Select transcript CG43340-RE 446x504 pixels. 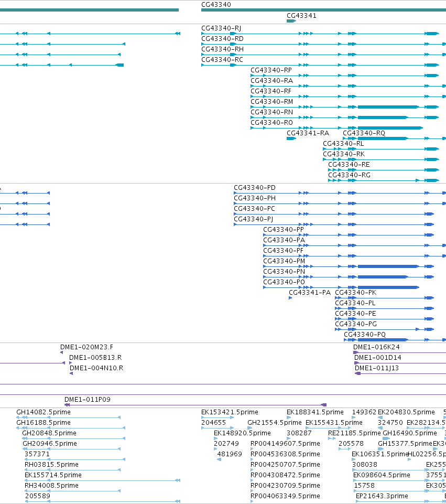click(x=349, y=165)
